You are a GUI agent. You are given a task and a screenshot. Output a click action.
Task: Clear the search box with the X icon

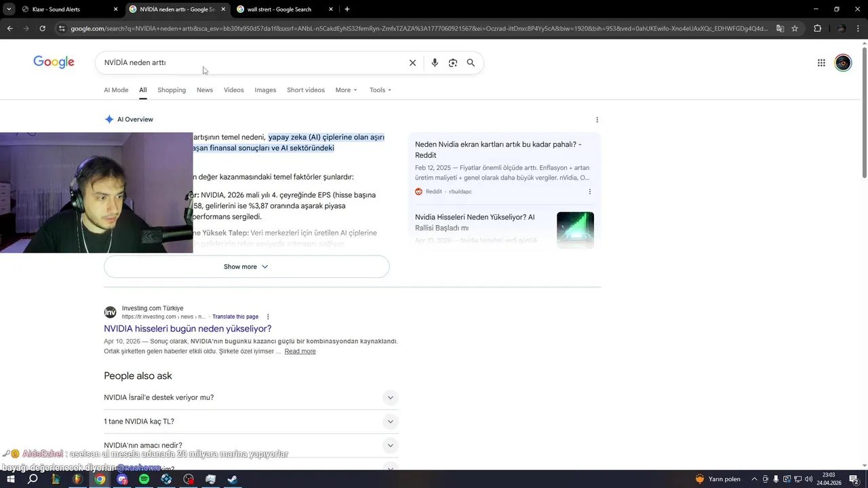tap(412, 63)
